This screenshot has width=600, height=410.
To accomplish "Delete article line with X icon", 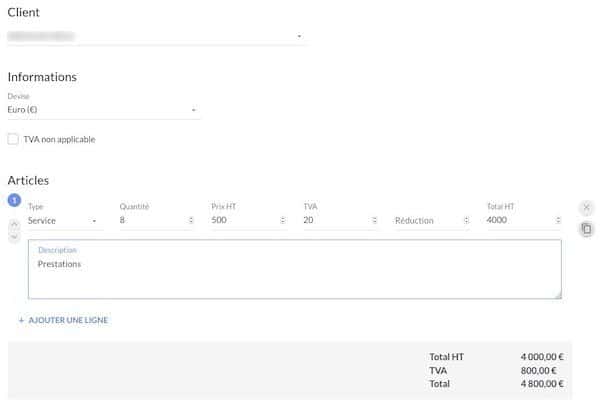I will (x=586, y=208).
